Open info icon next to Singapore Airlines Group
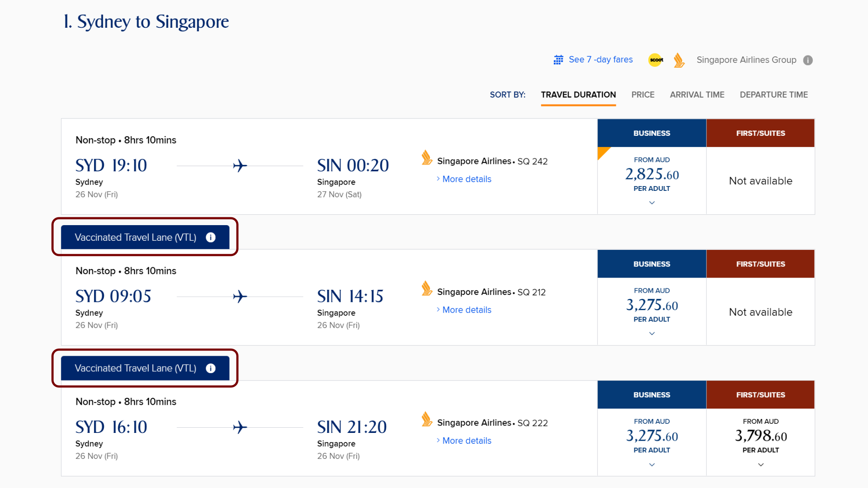The height and width of the screenshot is (488, 868). [x=808, y=60]
